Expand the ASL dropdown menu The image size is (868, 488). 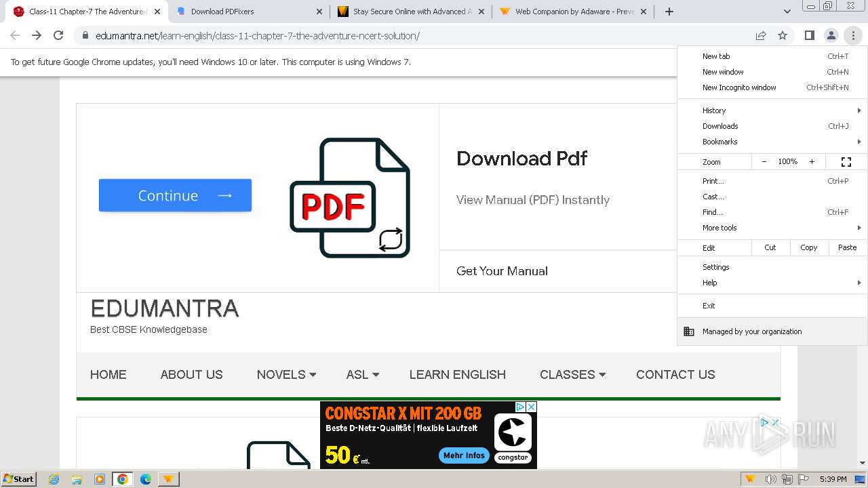tap(363, 374)
